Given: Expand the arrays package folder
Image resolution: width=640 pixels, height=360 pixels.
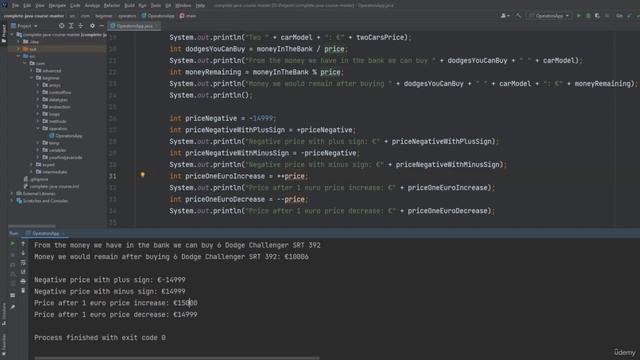Looking at the screenshot, I should [38, 85].
